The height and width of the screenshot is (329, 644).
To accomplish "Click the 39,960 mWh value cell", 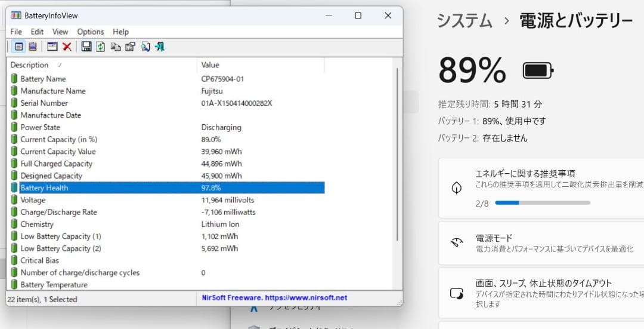I will pyautogui.click(x=221, y=152).
